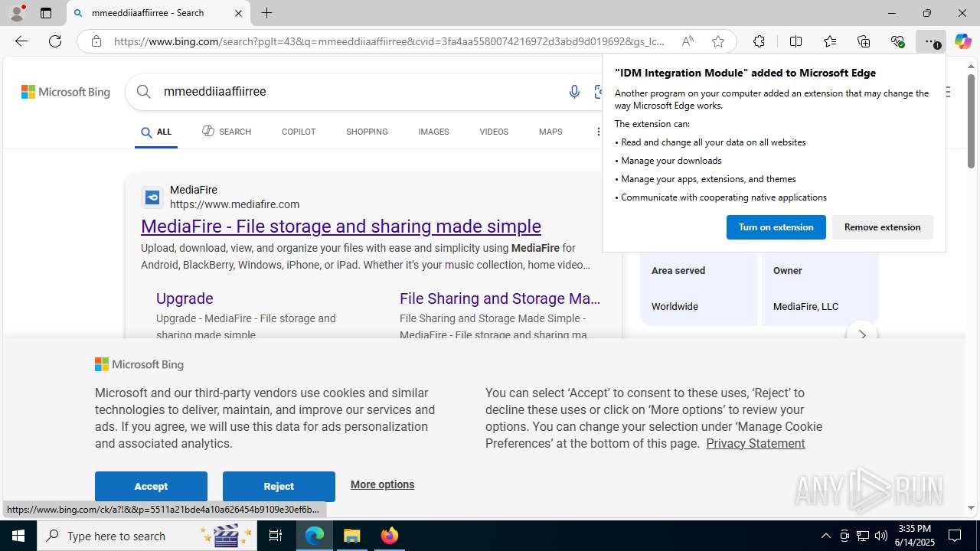The height and width of the screenshot is (551, 980).
Task: Open the mediafire.com URL link
Action: (234, 204)
